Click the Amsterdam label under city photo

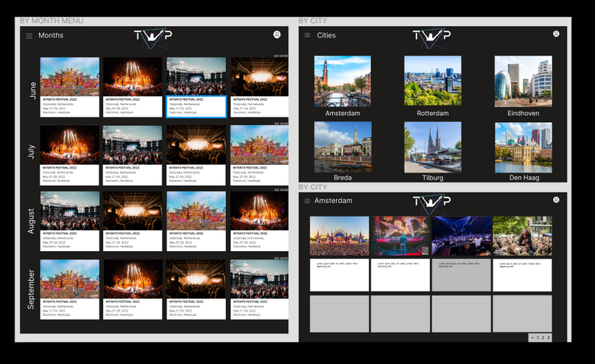click(x=343, y=113)
